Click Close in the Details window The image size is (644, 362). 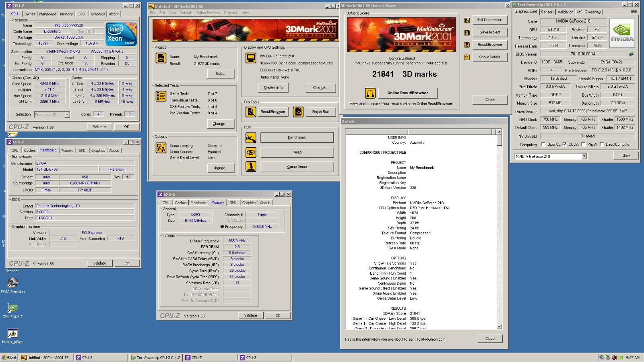pos(490,339)
